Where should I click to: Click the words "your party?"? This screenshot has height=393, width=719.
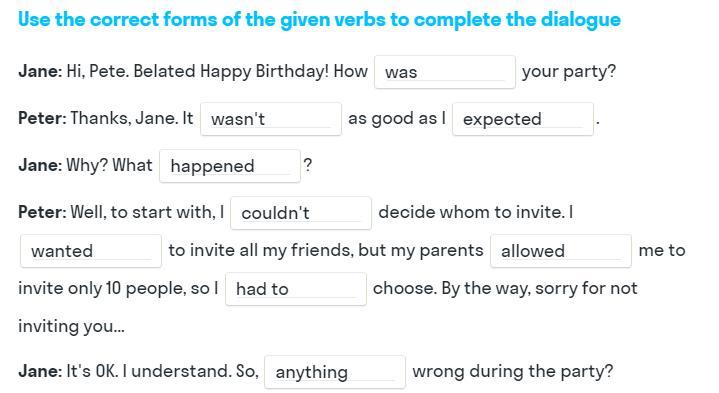[x=569, y=72]
